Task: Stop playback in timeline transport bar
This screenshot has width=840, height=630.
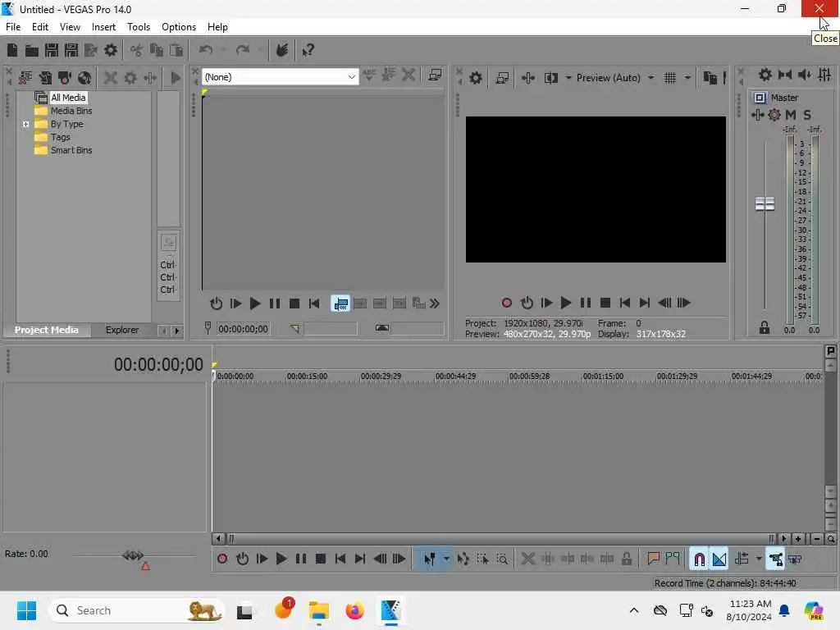Action: [321, 559]
